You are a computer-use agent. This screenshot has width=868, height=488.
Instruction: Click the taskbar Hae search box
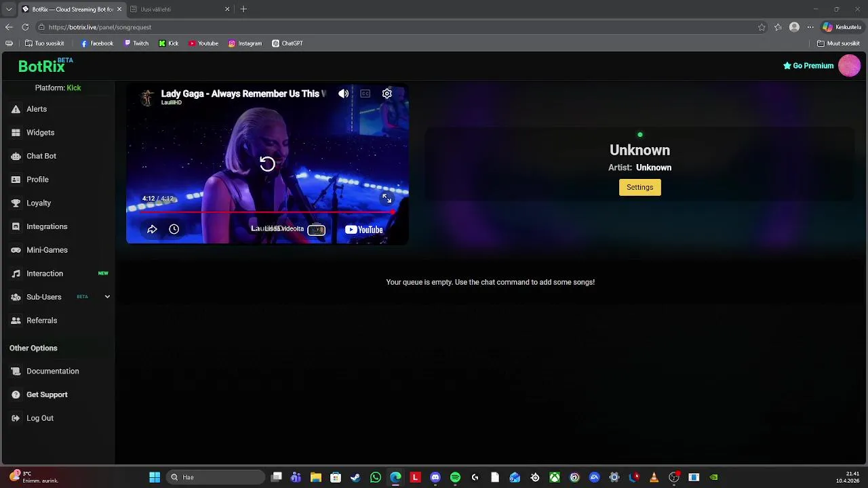click(x=216, y=477)
